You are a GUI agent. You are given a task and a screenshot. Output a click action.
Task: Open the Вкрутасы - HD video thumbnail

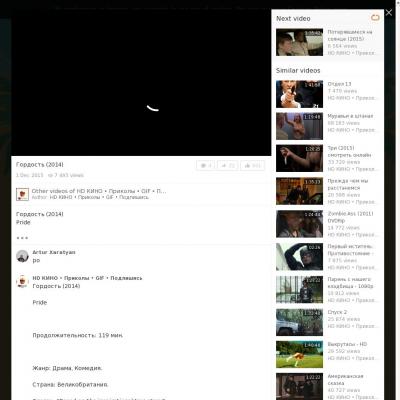tap(299, 354)
